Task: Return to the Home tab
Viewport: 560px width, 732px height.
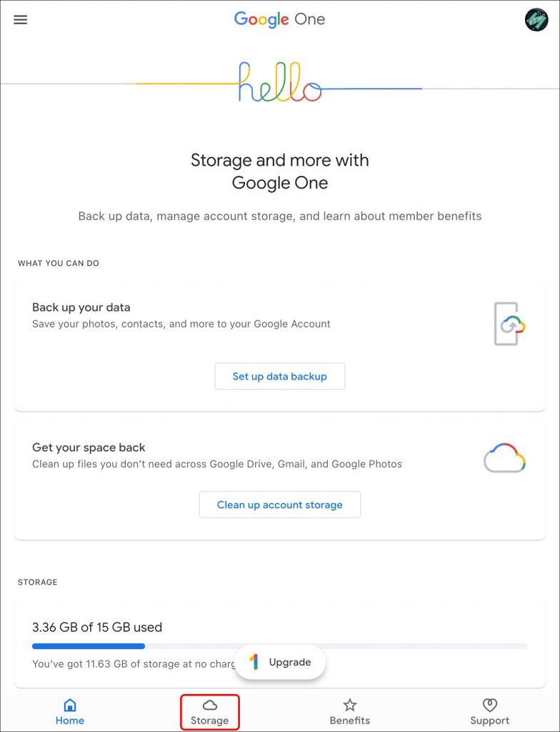Action: tap(69, 712)
